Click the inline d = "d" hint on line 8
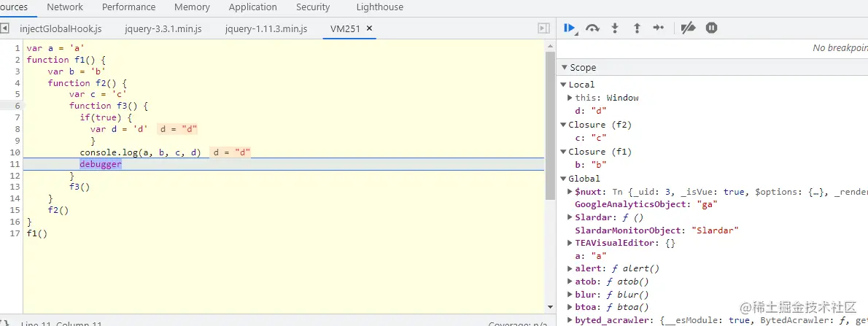The height and width of the screenshot is (326, 868). click(178, 130)
